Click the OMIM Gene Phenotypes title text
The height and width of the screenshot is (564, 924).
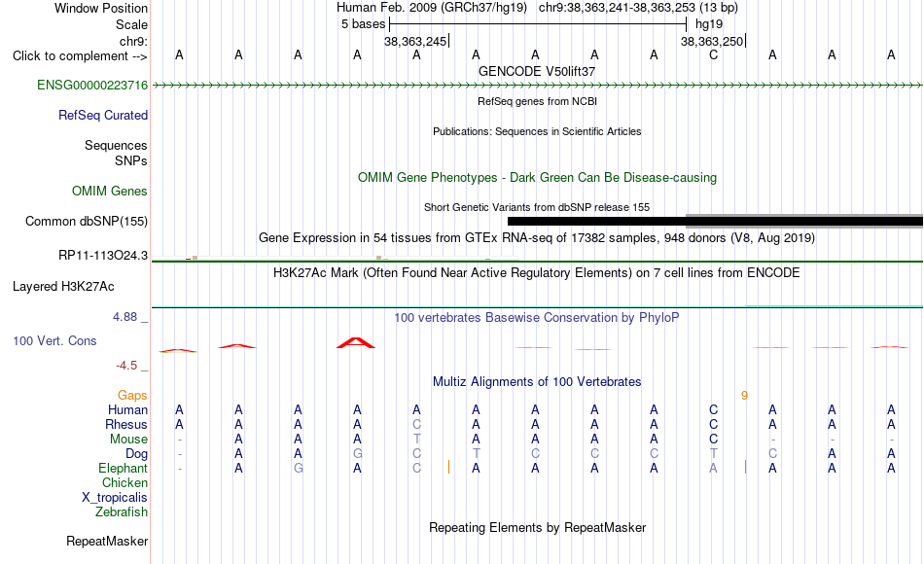(537, 177)
